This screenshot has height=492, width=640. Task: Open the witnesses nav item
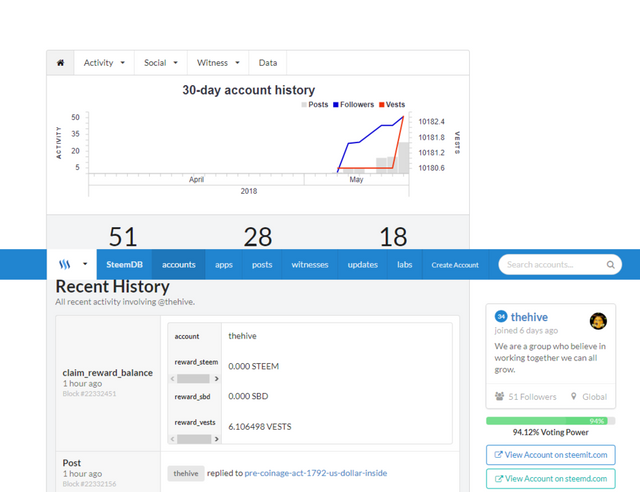point(310,264)
